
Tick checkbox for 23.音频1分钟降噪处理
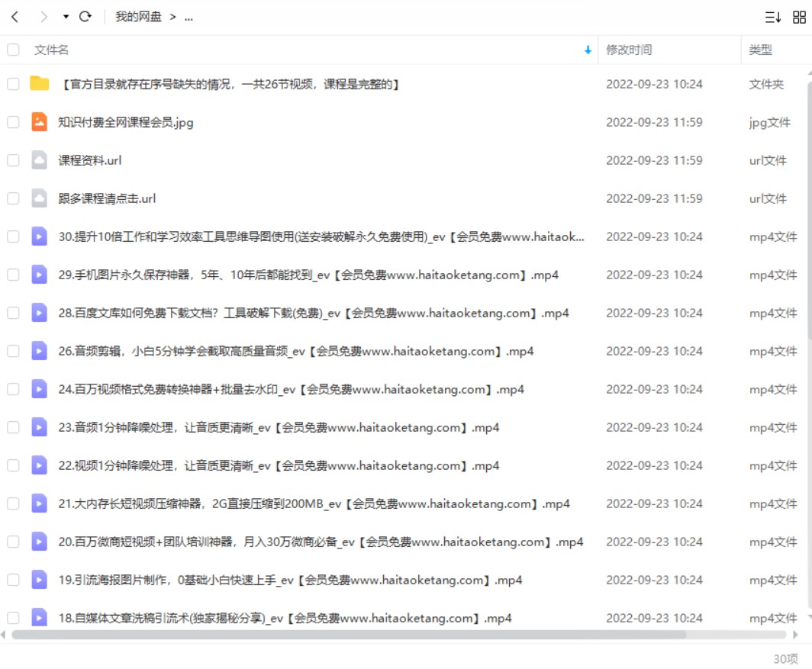coord(13,427)
